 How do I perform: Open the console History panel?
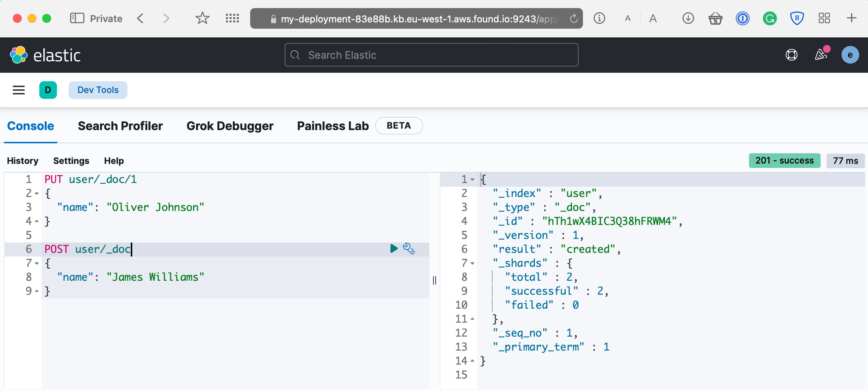[x=22, y=161]
